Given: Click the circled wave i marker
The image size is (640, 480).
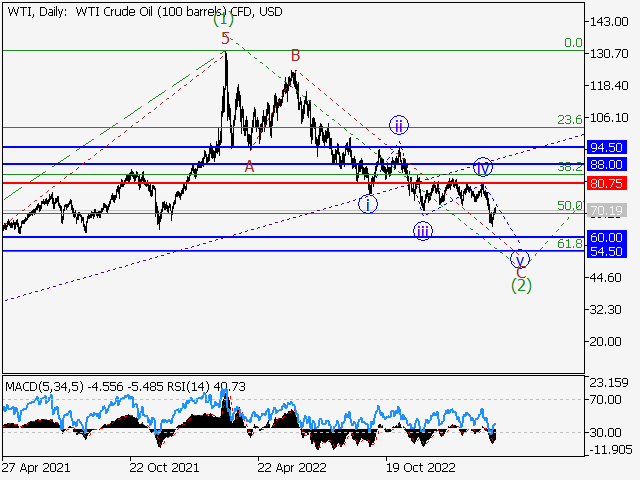Looking at the screenshot, I should [368, 204].
